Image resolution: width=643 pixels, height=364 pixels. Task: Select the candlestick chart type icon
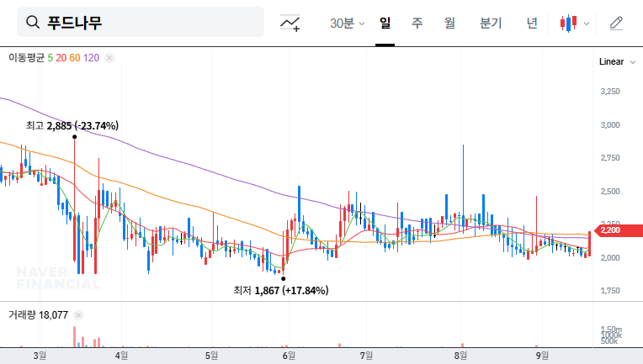point(568,24)
